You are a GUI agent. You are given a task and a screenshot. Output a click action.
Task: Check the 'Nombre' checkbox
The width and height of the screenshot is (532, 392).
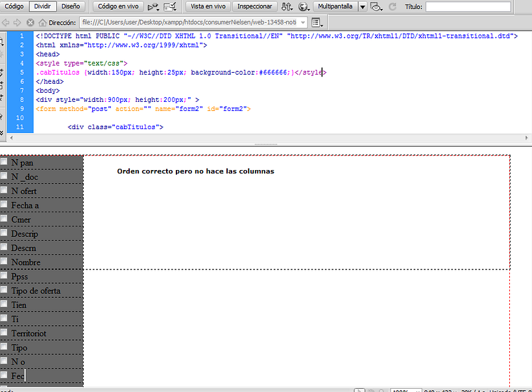pos(4,261)
